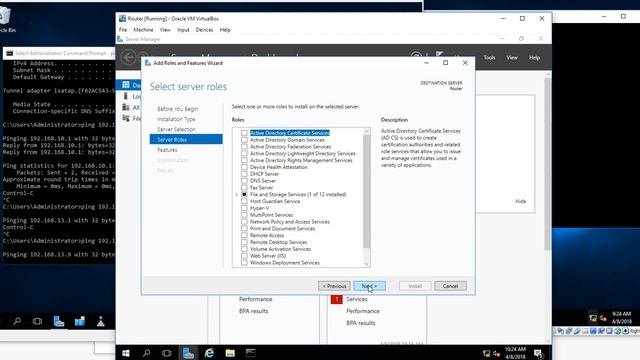The width and height of the screenshot is (640, 360).
Task: Check Print and Document Services
Action: point(244,229)
